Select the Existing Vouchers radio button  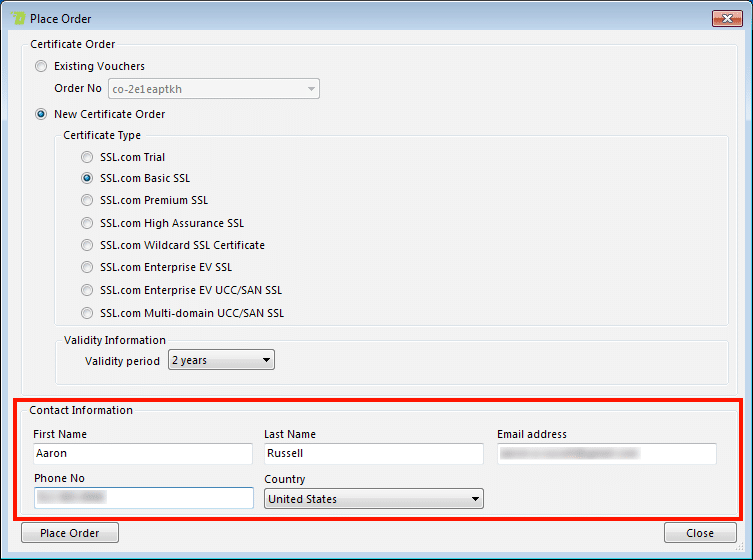41,67
